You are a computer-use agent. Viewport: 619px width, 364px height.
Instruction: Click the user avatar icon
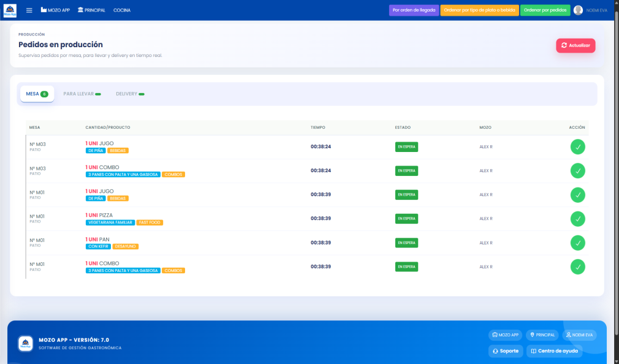pos(578,10)
